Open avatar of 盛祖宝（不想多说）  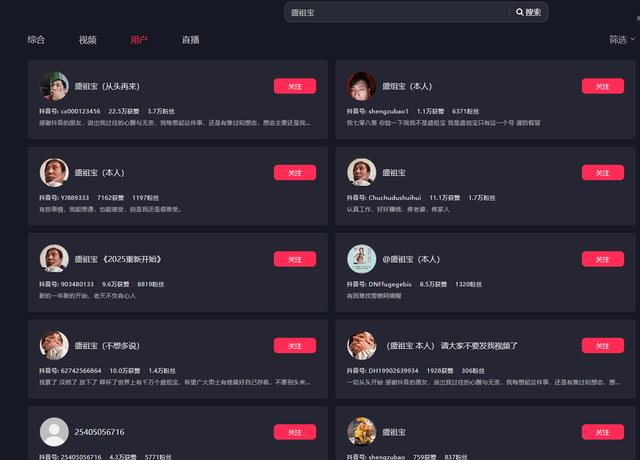[54, 346]
